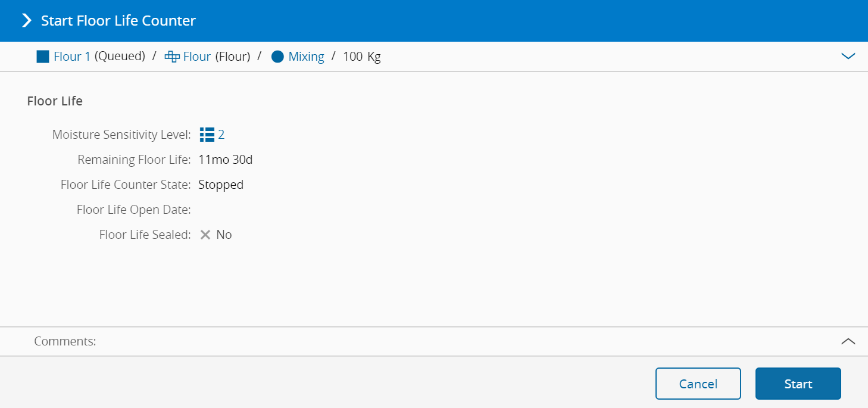The width and height of the screenshot is (868, 408).
Task: Click the Comments label
Action: pos(65,341)
